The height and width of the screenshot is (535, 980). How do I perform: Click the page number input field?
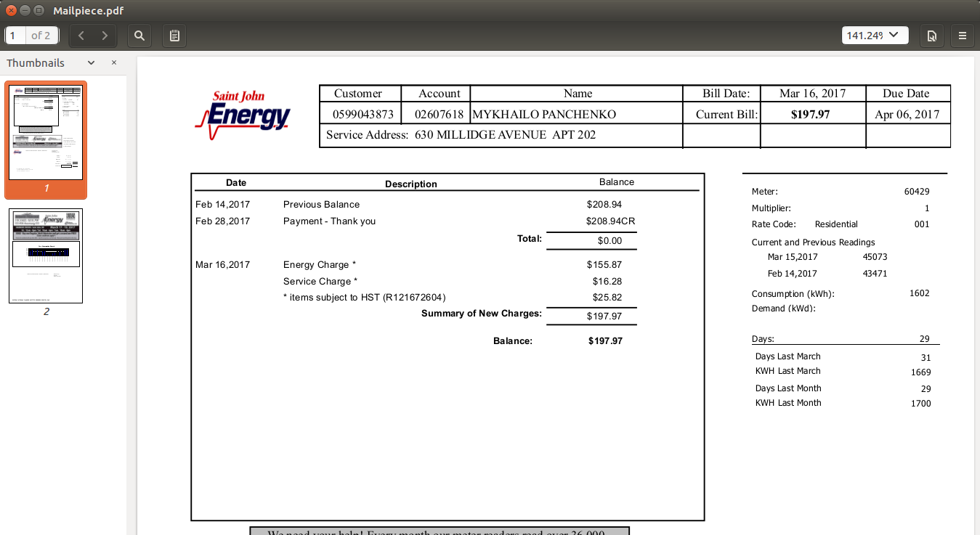coord(15,36)
